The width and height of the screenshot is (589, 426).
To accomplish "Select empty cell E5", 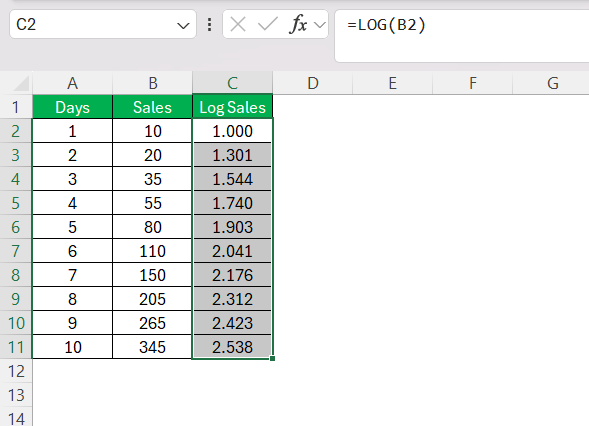I will [x=393, y=203].
